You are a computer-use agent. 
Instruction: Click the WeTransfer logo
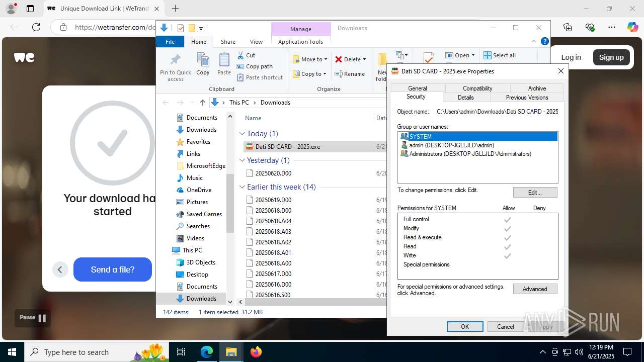[24, 57]
